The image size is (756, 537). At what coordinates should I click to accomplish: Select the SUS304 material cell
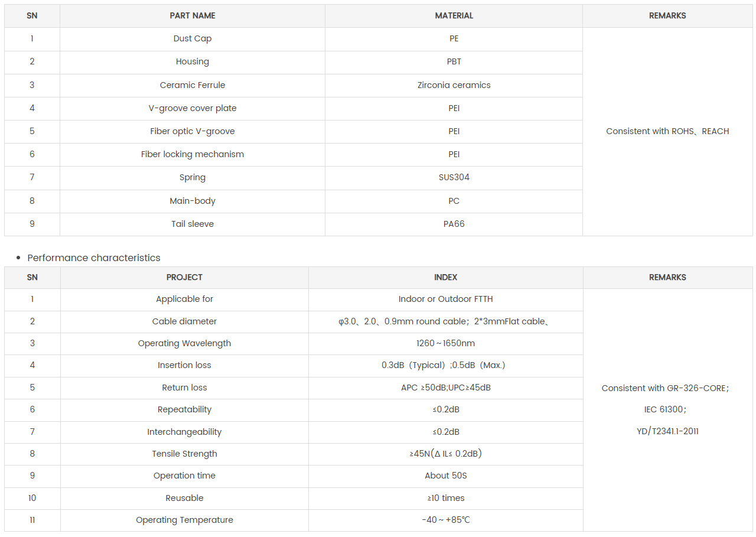(x=454, y=177)
